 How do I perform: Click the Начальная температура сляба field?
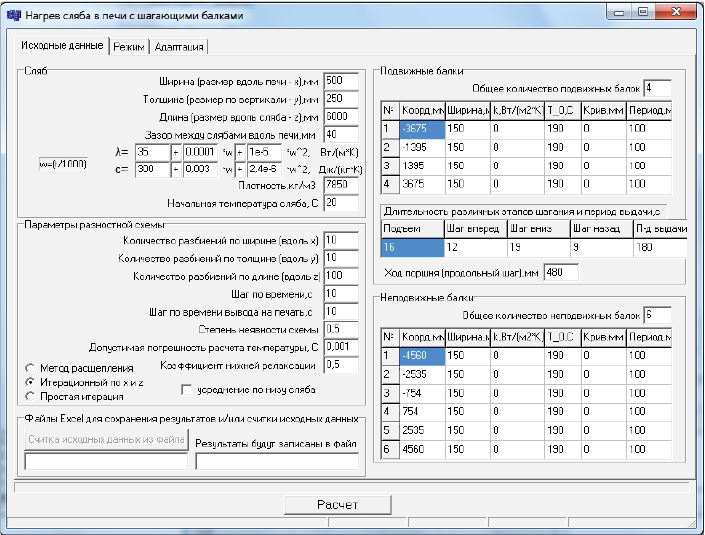(340, 203)
